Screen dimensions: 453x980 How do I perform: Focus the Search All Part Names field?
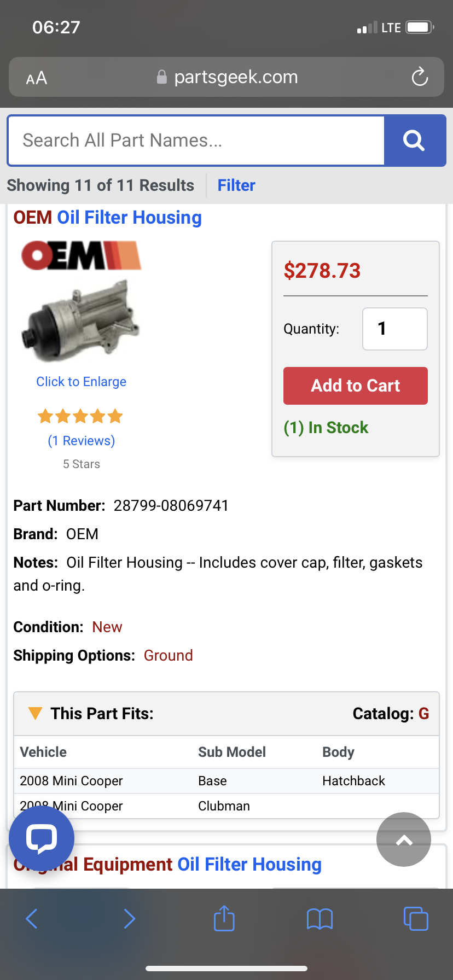[x=196, y=141]
